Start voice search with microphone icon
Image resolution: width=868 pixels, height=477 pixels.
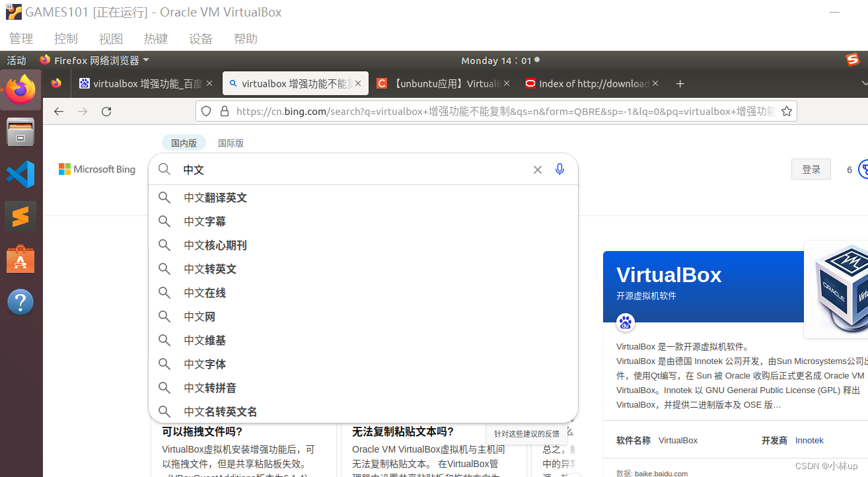pos(560,170)
